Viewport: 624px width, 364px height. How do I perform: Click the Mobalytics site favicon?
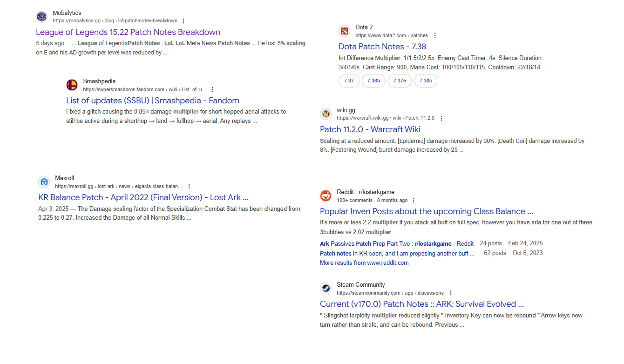[x=42, y=17]
